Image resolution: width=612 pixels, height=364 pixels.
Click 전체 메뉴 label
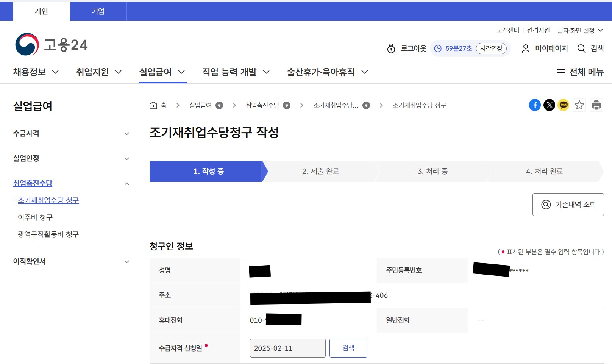pos(587,72)
